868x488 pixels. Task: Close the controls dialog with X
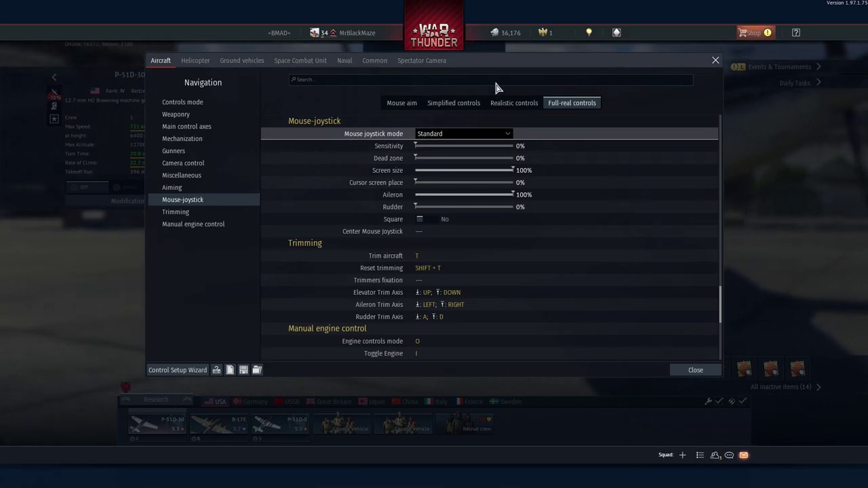pos(715,60)
